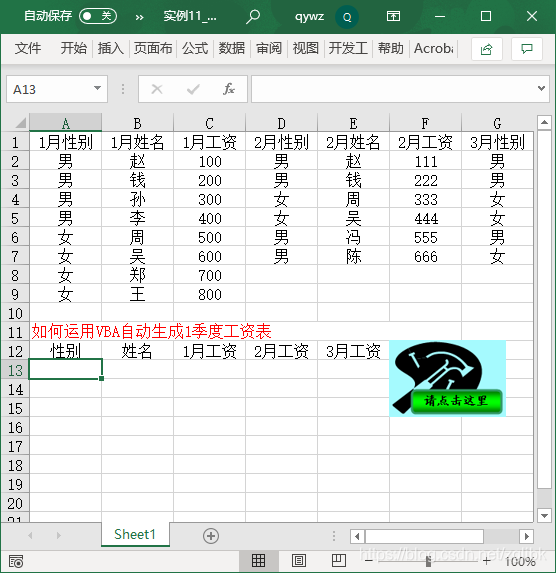Click the 请点击这里 macro button
The height and width of the screenshot is (573, 556).
[456, 401]
